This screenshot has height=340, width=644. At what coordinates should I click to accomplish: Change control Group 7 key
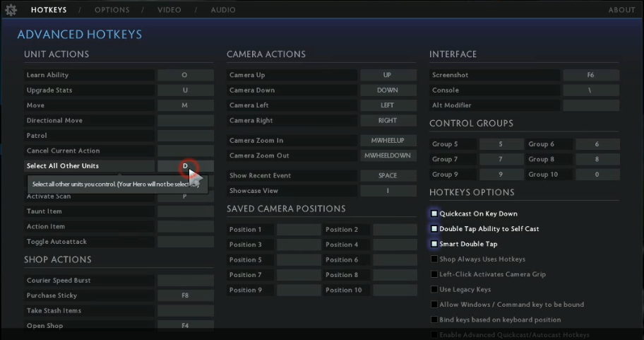coord(501,159)
